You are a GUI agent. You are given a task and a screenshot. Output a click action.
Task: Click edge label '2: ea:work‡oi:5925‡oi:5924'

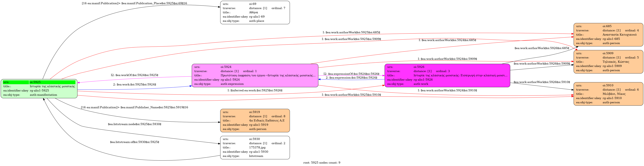point(134,85)
